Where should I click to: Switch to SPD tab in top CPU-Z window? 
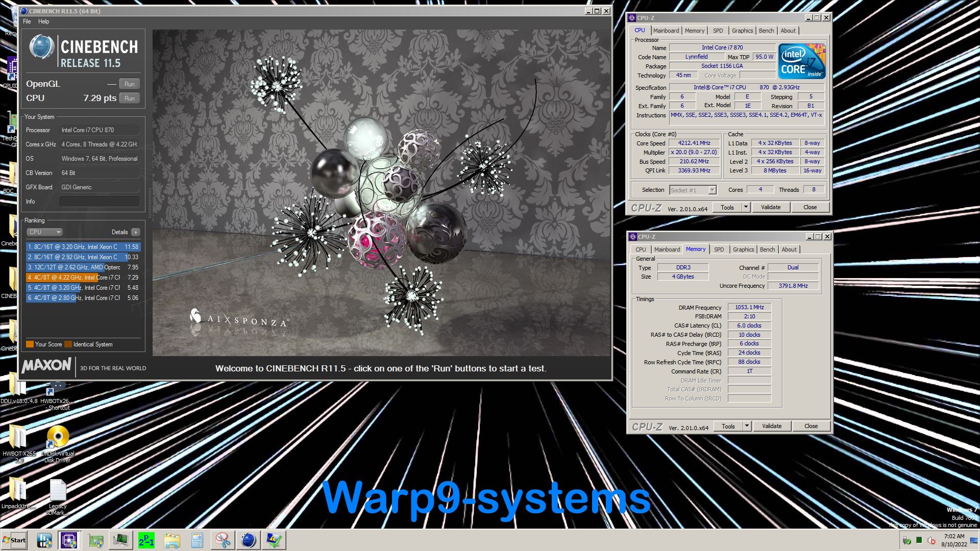(x=718, y=31)
